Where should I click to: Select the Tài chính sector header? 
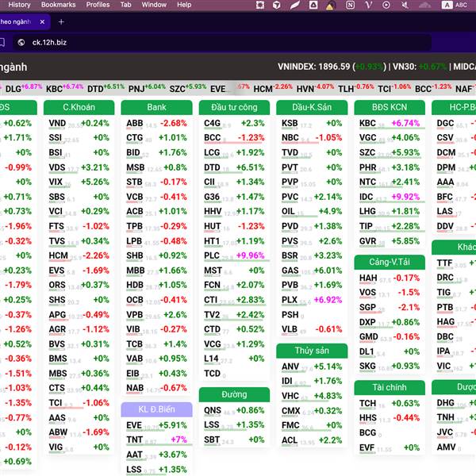point(390,387)
